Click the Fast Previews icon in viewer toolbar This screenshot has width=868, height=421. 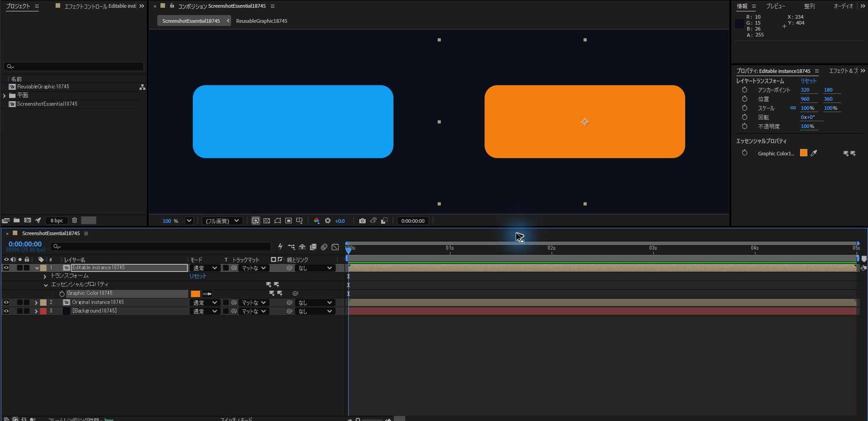256,221
